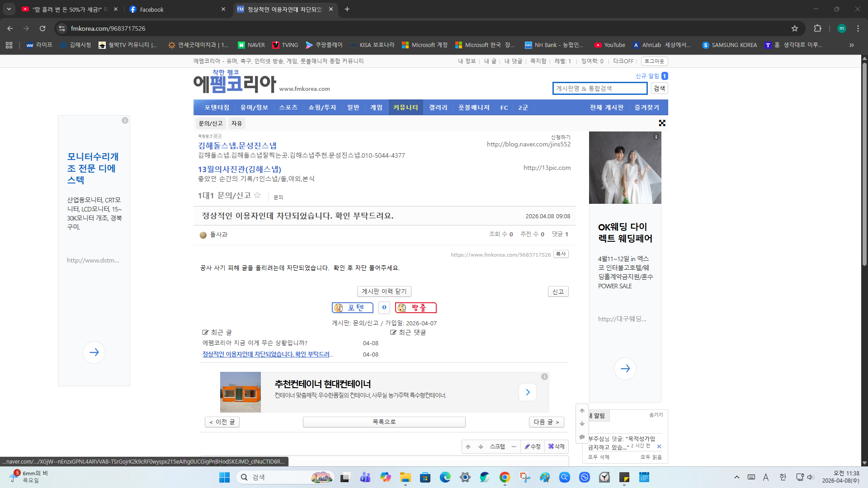Open the 즐겨찾기 menu
The width and height of the screenshot is (868, 488).
pyautogui.click(x=647, y=108)
